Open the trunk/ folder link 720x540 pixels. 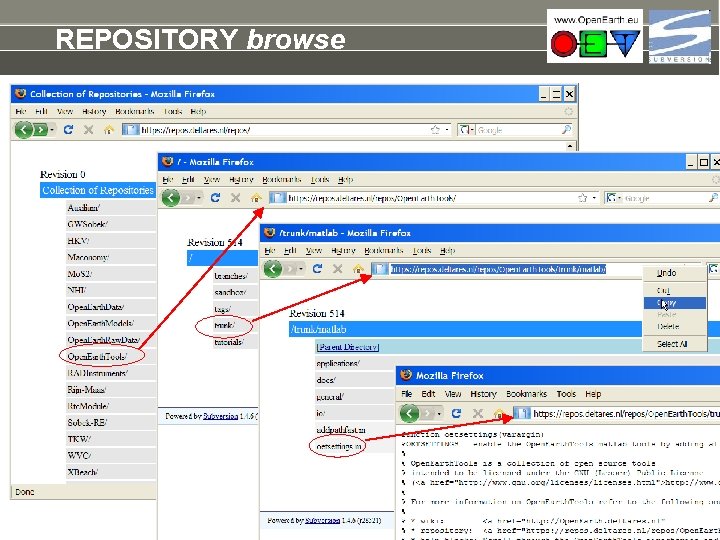224,326
